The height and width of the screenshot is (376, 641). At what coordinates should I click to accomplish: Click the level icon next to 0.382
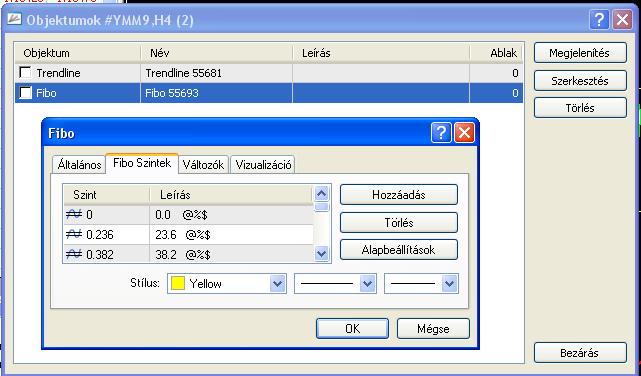tap(74, 254)
